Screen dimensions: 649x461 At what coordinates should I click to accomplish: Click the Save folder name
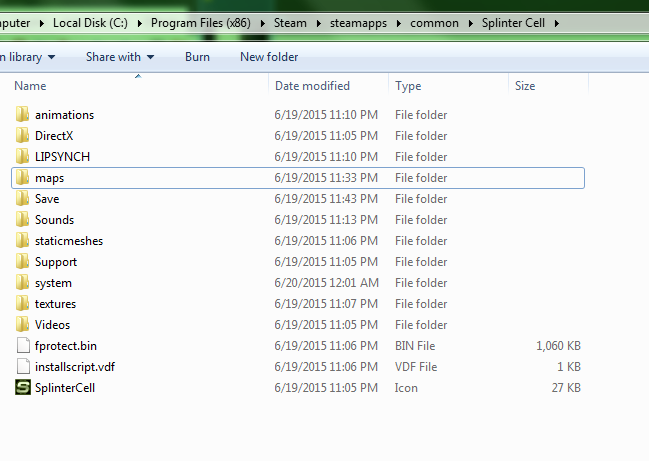[47, 199]
